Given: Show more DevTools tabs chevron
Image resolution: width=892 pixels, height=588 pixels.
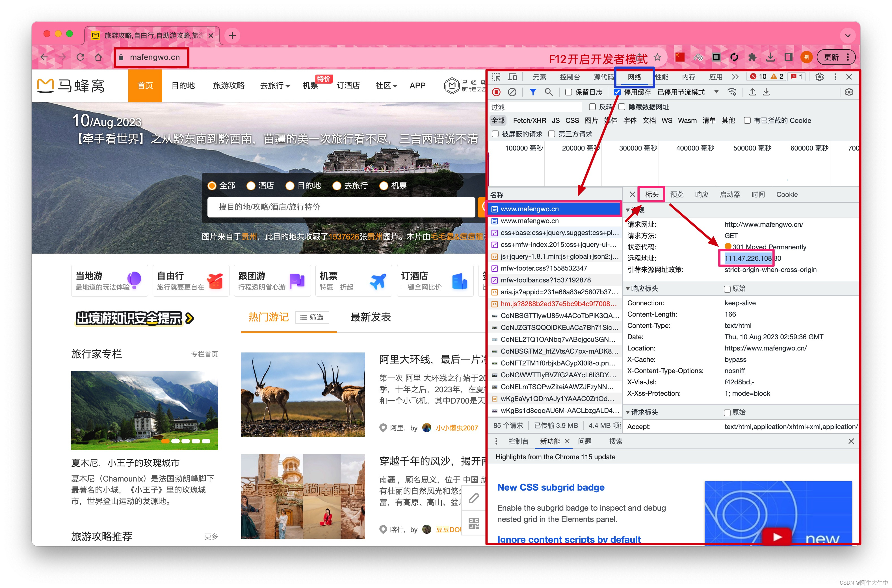Looking at the screenshot, I should tap(735, 77).
